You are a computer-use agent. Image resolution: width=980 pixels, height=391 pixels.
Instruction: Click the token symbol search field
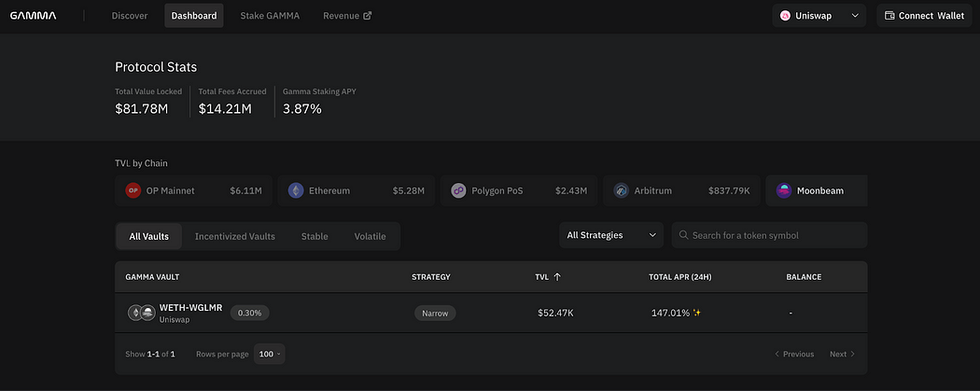click(769, 235)
